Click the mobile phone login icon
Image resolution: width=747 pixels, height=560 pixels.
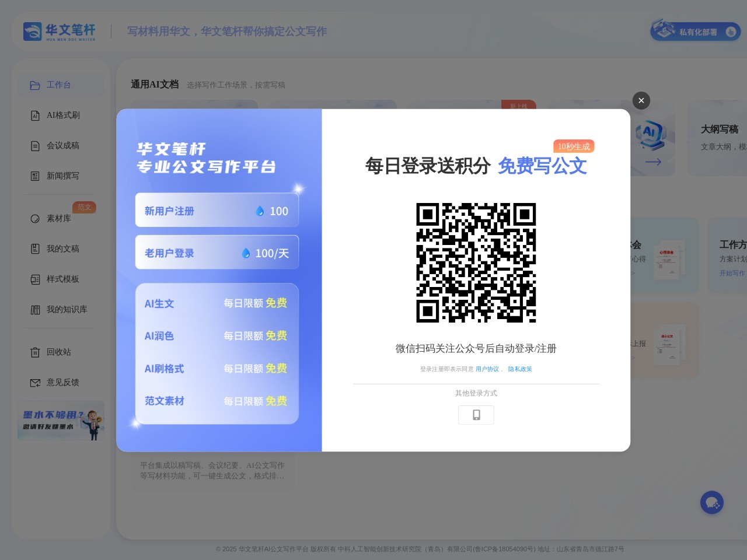[476, 415]
